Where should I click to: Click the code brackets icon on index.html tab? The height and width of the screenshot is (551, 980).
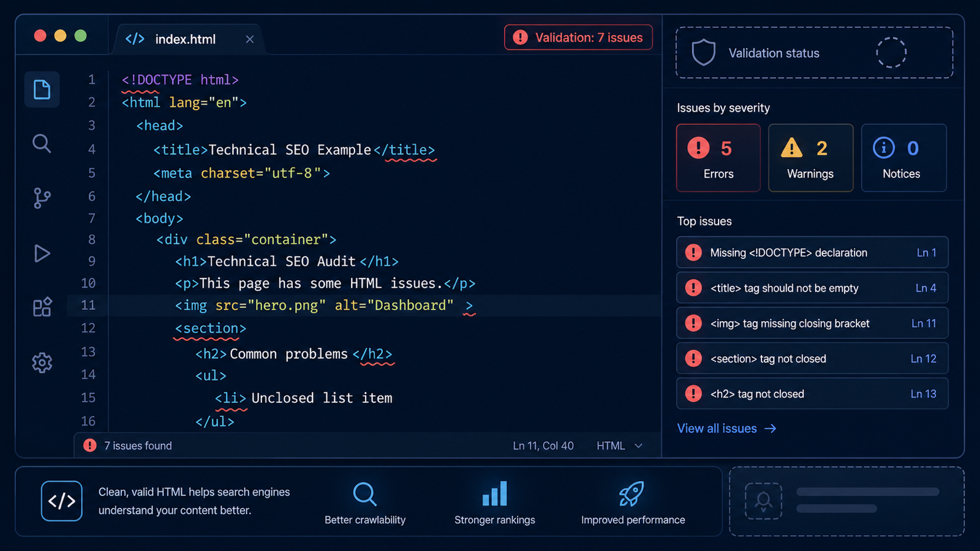[x=135, y=39]
